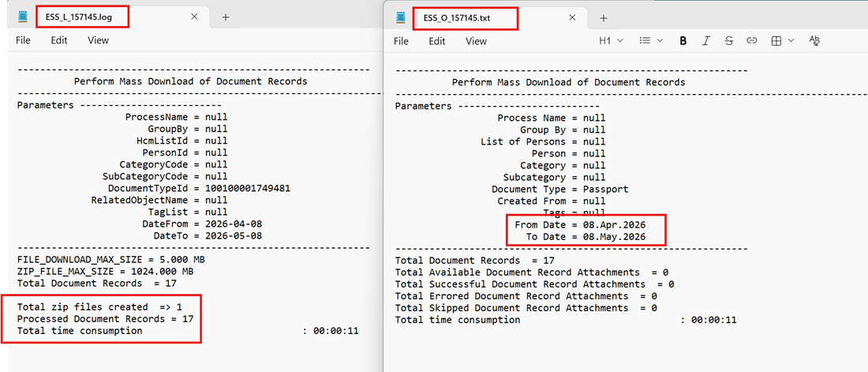This screenshot has height=372, width=868.
Task: Open Edit menu in ESS_O txt window
Action: (x=437, y=41)
